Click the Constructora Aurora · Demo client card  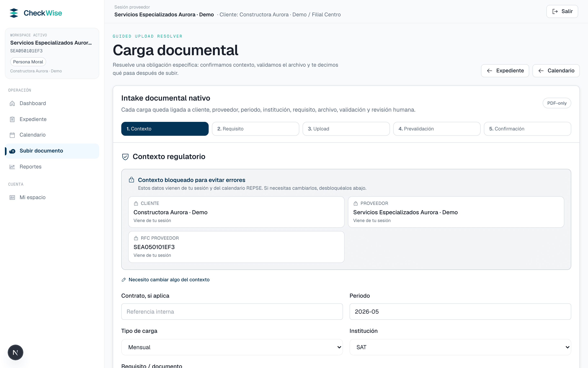[x=236, y=212]
